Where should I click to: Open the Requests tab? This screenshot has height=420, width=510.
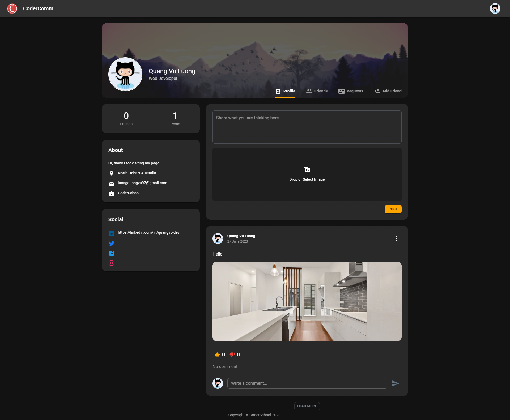click(351, 91)
